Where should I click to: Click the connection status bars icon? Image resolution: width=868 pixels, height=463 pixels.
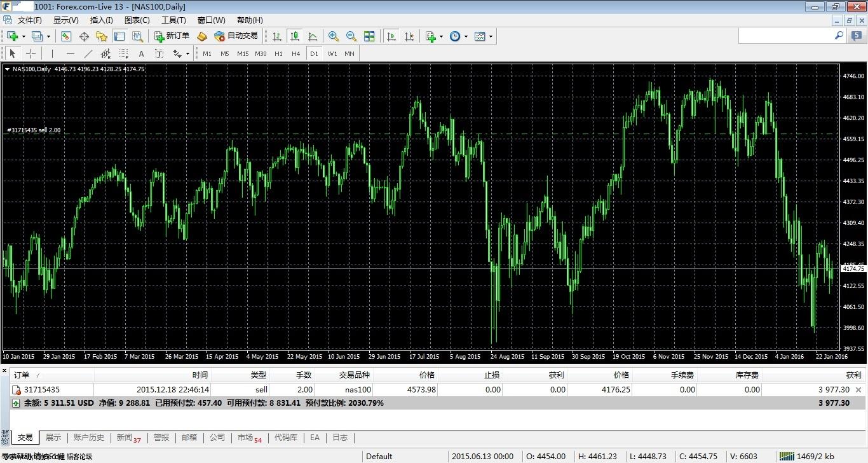787,456
